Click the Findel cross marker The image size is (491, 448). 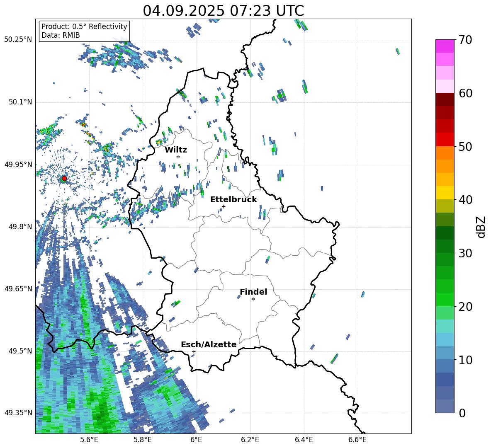coord(253,299)
